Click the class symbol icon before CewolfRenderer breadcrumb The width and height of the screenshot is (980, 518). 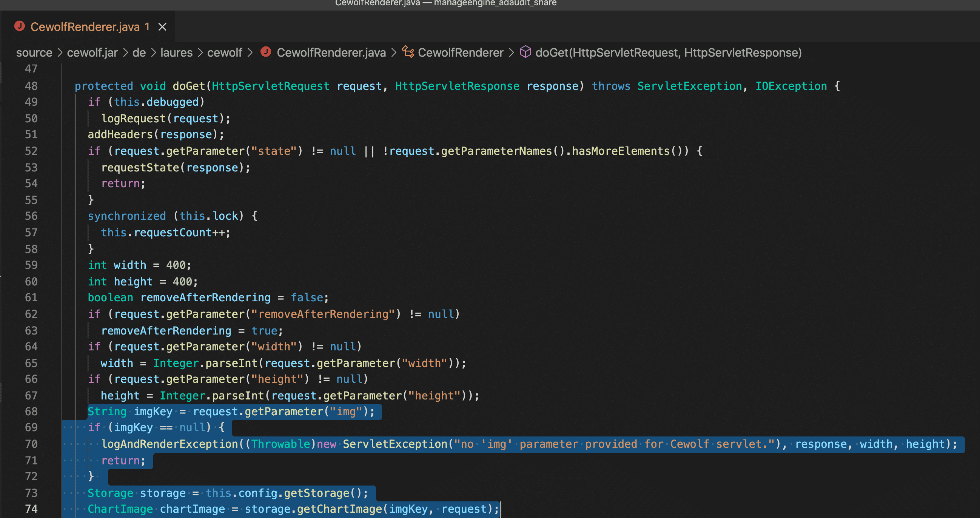[407, 52]
